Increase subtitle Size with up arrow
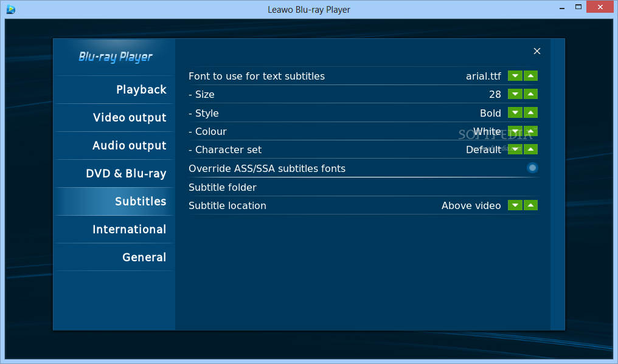The height and width of the screenshot is (364, 618). tap(530, 94)
